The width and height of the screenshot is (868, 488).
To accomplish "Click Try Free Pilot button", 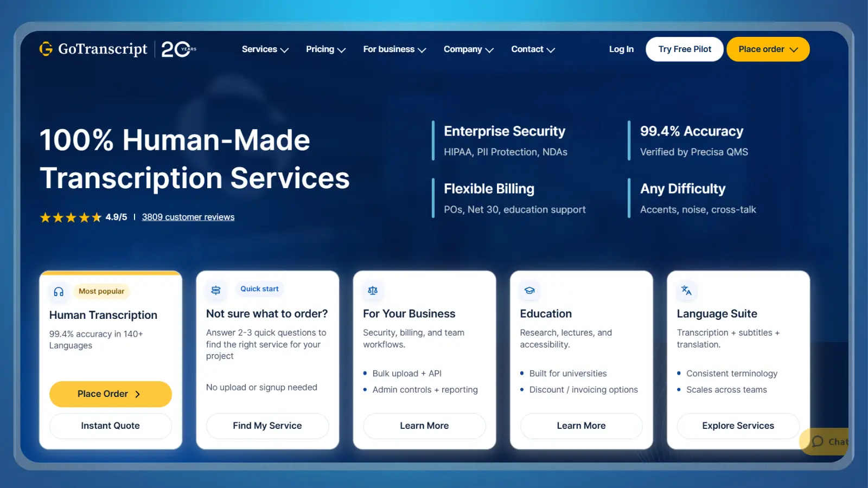I will (x=685, y=49).
